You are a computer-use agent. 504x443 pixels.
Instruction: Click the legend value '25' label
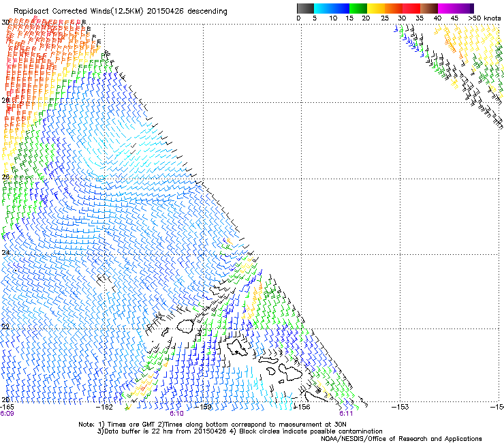pos(385,18)
